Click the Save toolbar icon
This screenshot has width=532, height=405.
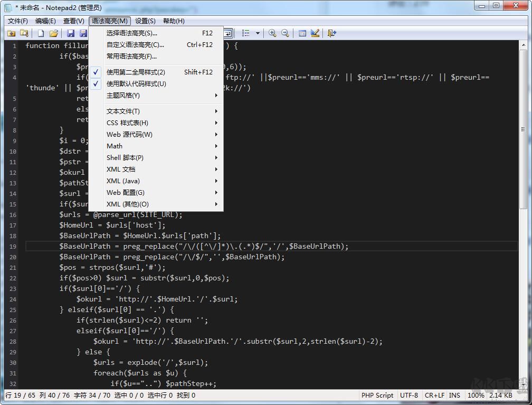click(71, 33)
